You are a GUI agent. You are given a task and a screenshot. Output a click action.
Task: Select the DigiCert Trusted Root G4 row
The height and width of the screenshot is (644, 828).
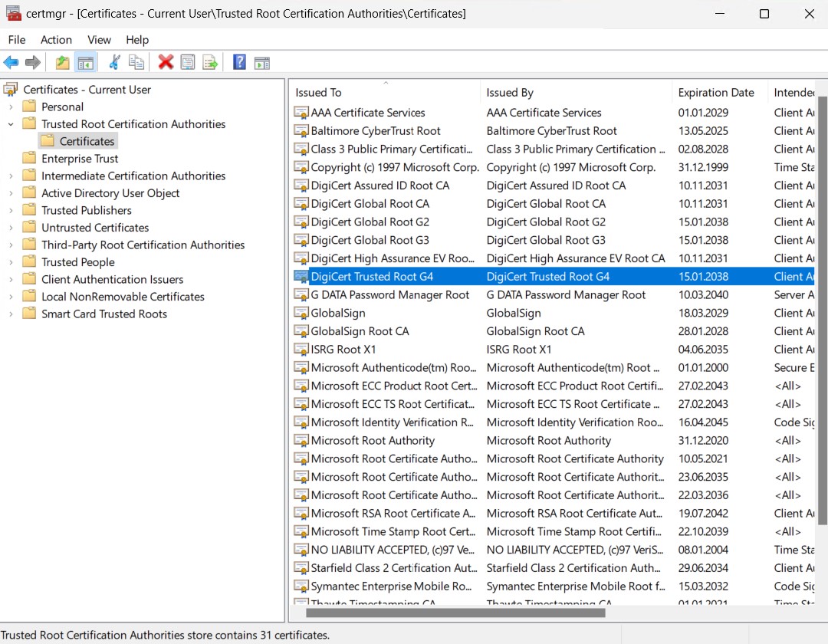click(553, 277)
